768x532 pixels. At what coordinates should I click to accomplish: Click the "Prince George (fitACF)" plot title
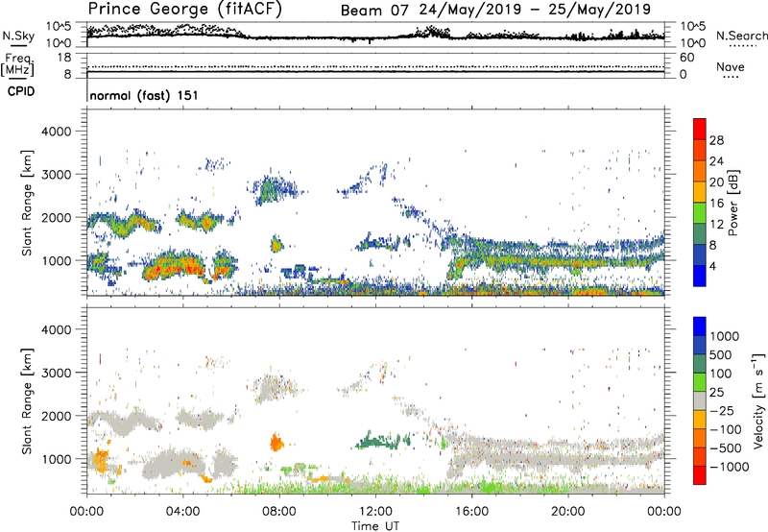[x=184, y=9]
